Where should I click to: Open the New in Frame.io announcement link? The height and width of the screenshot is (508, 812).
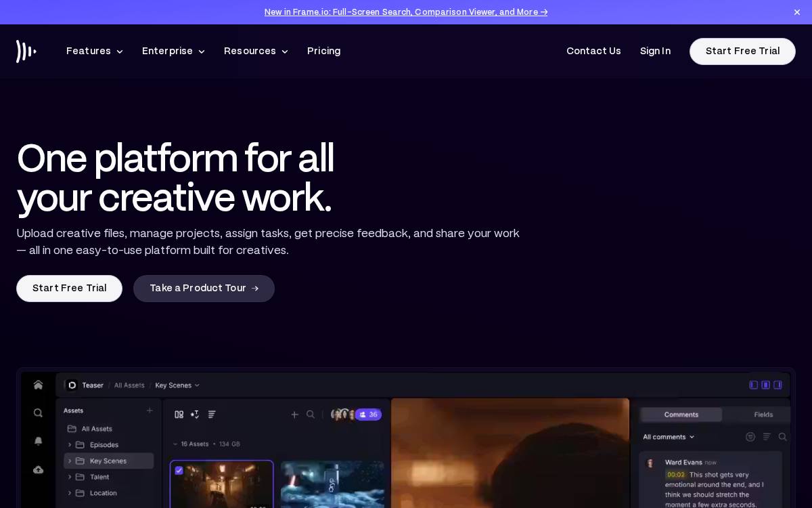coord(406,12)
